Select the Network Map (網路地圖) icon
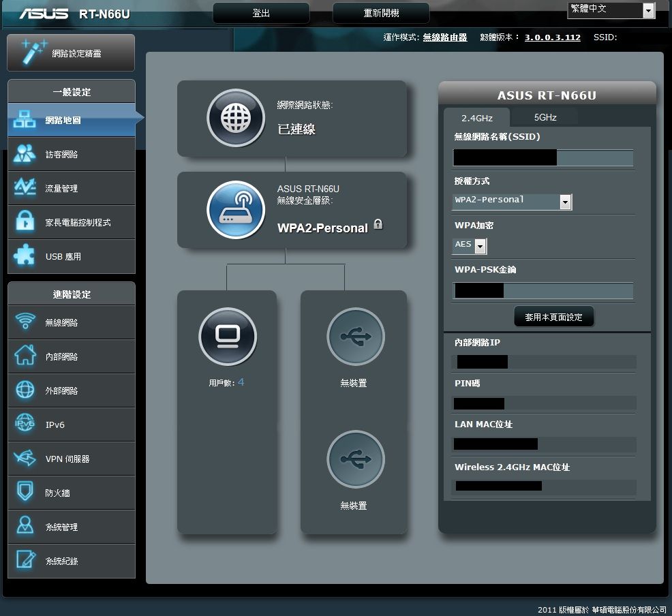This screenshot has width=672, height=616. (25, 119)
